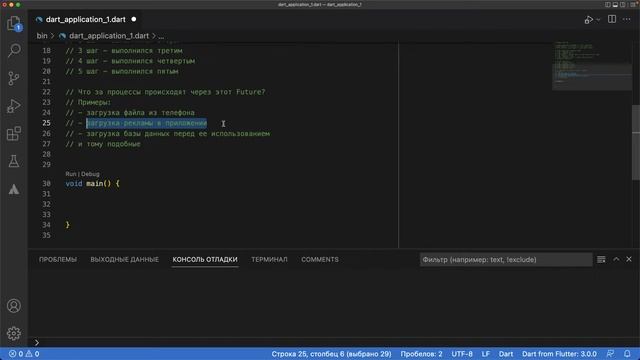Change indentation via Пробелов: 2
640x360 pixels.
[x=421, y=354]
